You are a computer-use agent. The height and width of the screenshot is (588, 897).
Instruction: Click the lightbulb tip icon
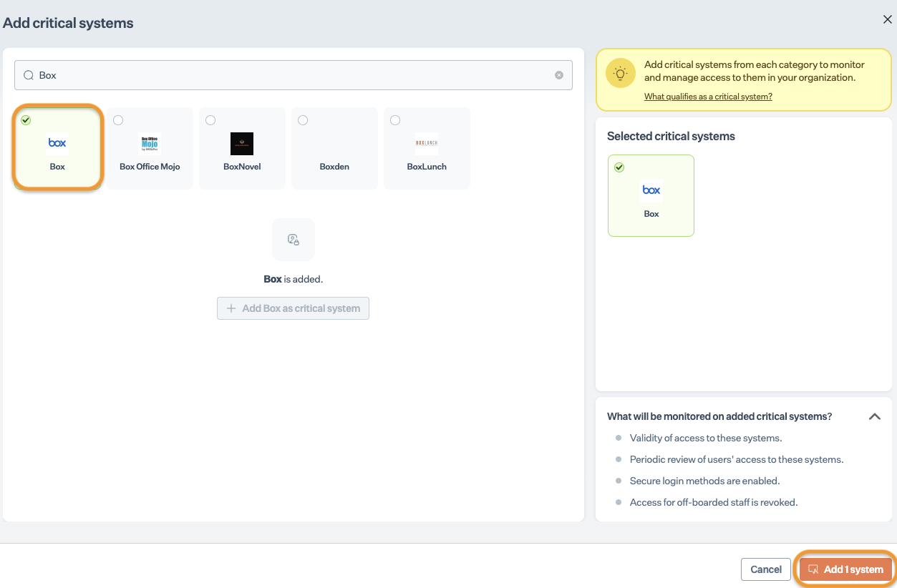pos(620,73)
